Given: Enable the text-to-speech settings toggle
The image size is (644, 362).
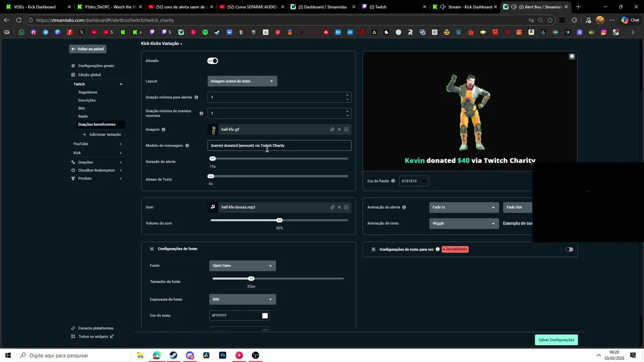Looking at the screenshot, I should point(569,249).
